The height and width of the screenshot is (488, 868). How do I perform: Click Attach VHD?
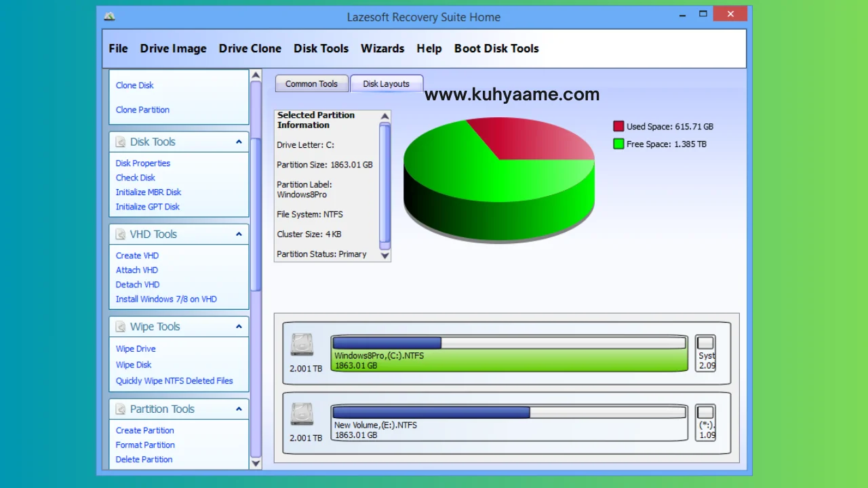pyautogui.click(x=136, y=270)
